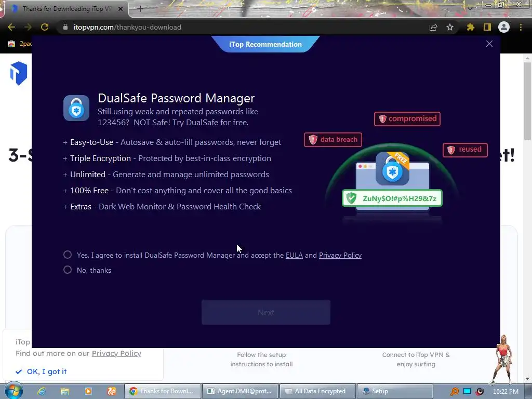Switch to All Data Encrypted taskbar window
This screenshot has height=399, width=532.
(317, 391)
